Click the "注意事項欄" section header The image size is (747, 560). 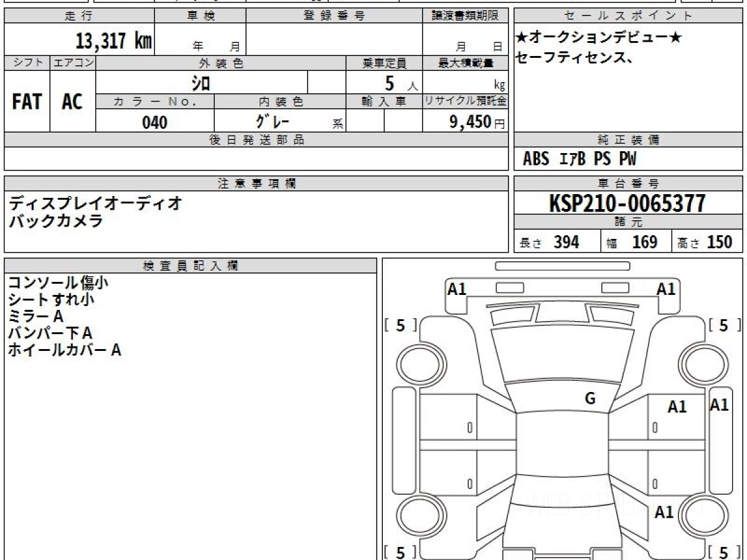[x=256, y=184]
